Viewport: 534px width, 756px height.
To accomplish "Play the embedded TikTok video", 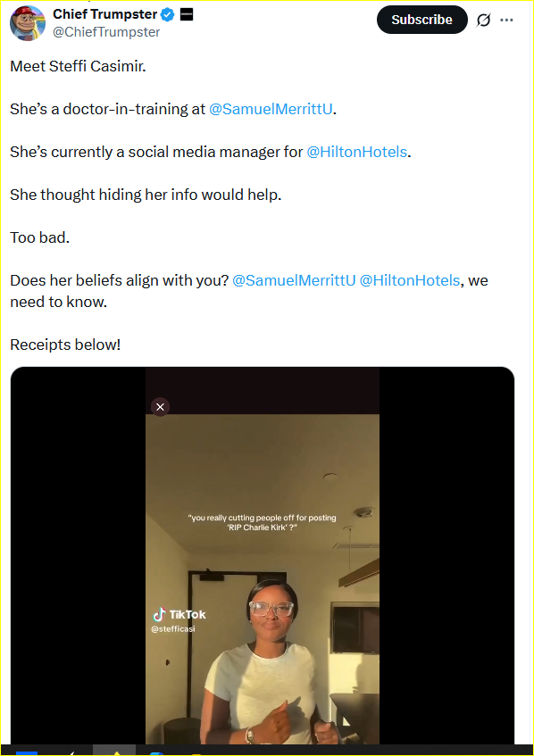I will [x=263, y=555].
